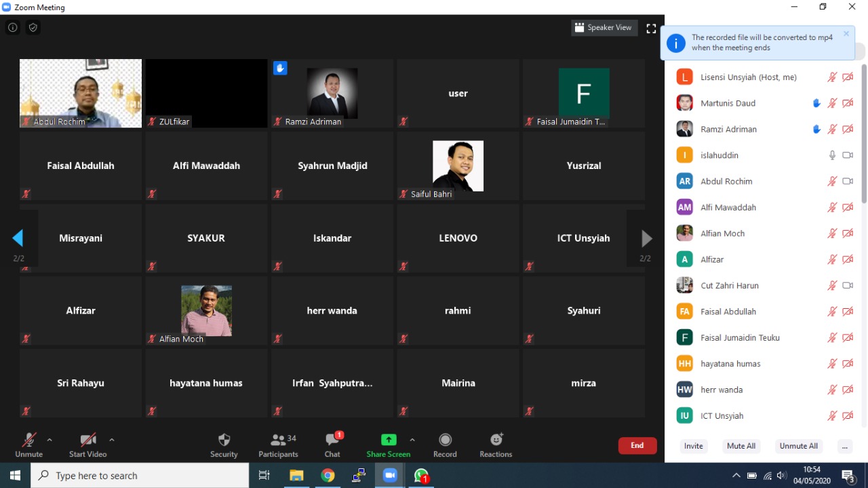The height and width of the screenshot is (488, 868).
Task: Click the Mute All button
Action: (x=741, y=447)
